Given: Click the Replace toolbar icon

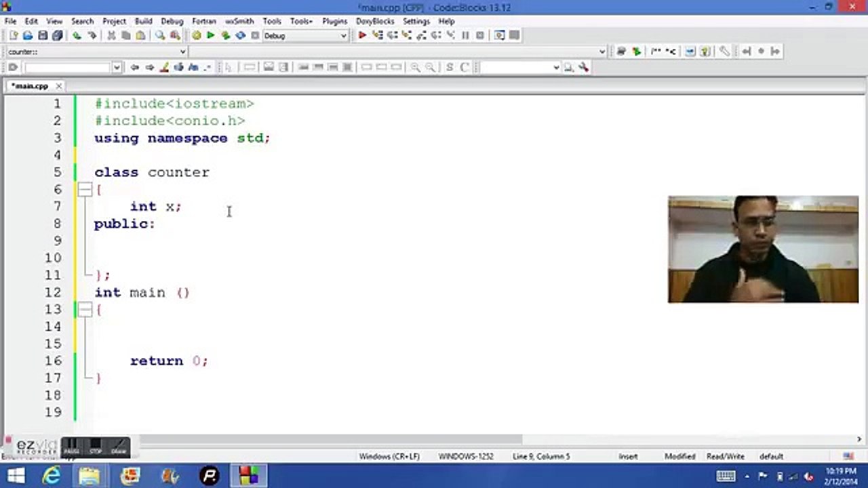Looking at the screenshot, I should (x=175, y=35).
